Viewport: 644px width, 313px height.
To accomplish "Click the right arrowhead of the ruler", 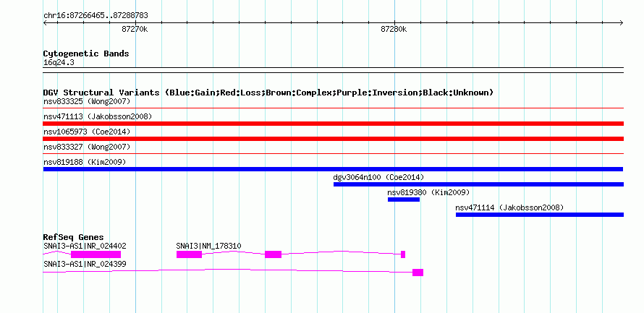I will click(x=622, y=23).
